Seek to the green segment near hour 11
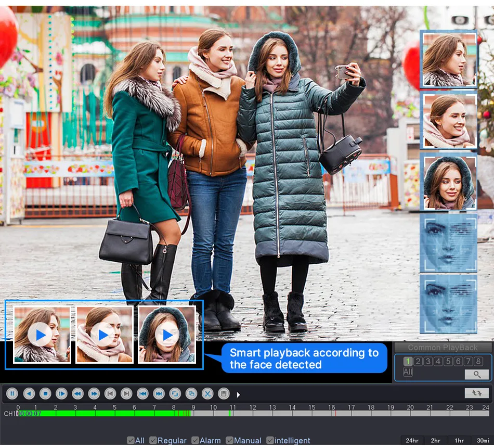 [x=231, y=413]
